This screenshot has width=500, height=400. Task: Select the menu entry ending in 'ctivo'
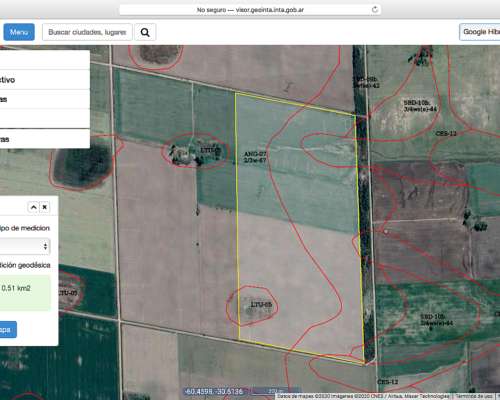[45, 80]
